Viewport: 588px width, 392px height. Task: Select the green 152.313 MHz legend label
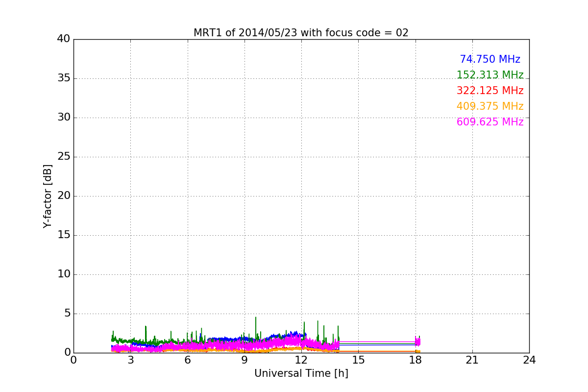490,75
